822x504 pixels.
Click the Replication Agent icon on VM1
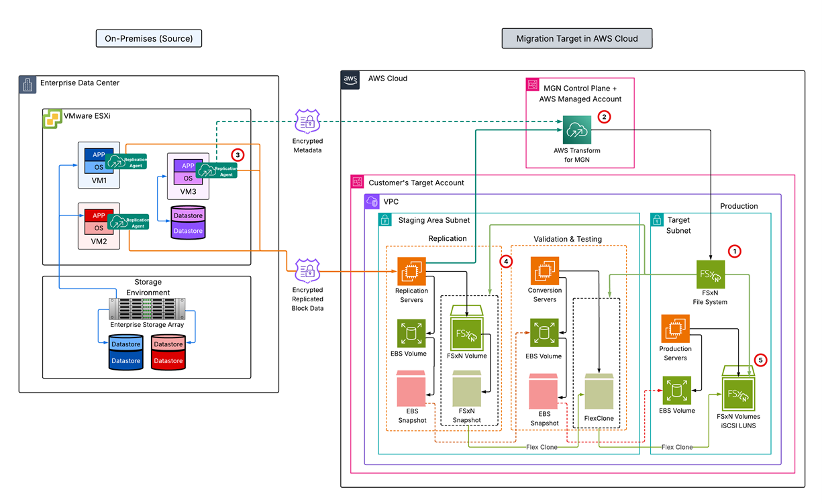tap(127, 162)
